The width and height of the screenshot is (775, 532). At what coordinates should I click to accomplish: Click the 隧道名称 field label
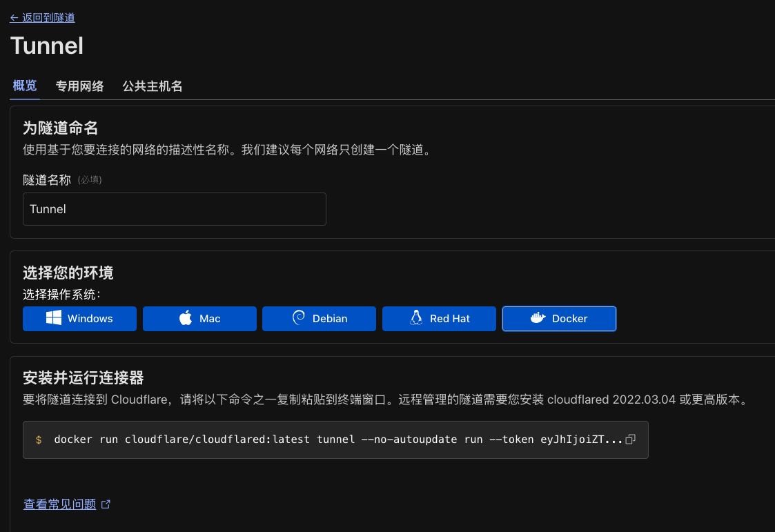(47, 180)
